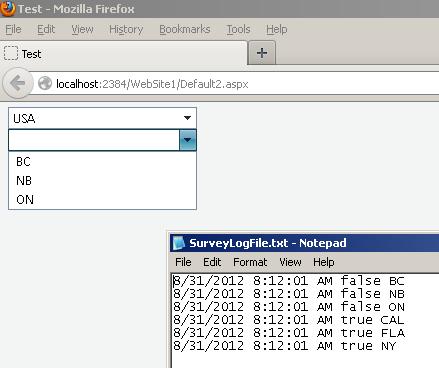Click the log line ending with false BC
Screen dimensions: 439x368
pos(289,281)
